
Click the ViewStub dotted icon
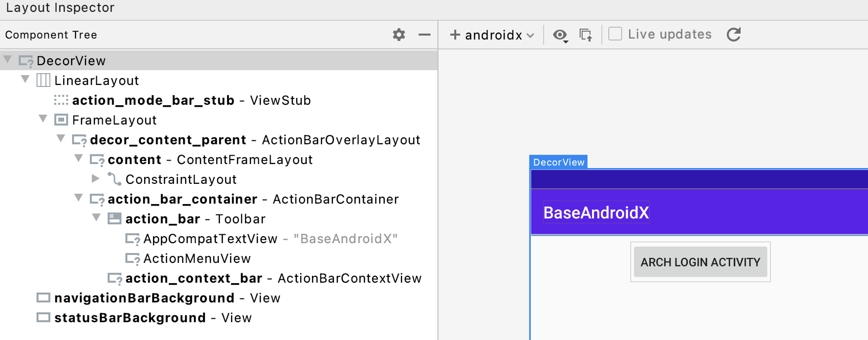click(x=61, y=100)
